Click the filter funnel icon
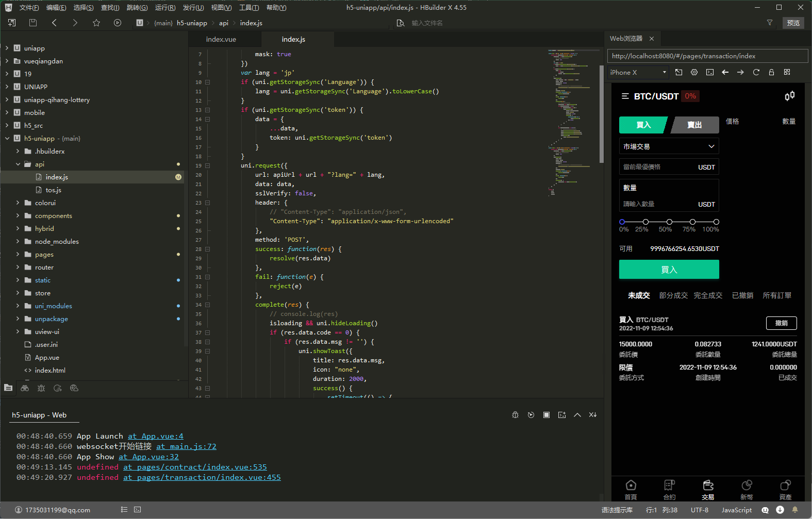This screenshot has width=812, height=519. coord(770,23)
